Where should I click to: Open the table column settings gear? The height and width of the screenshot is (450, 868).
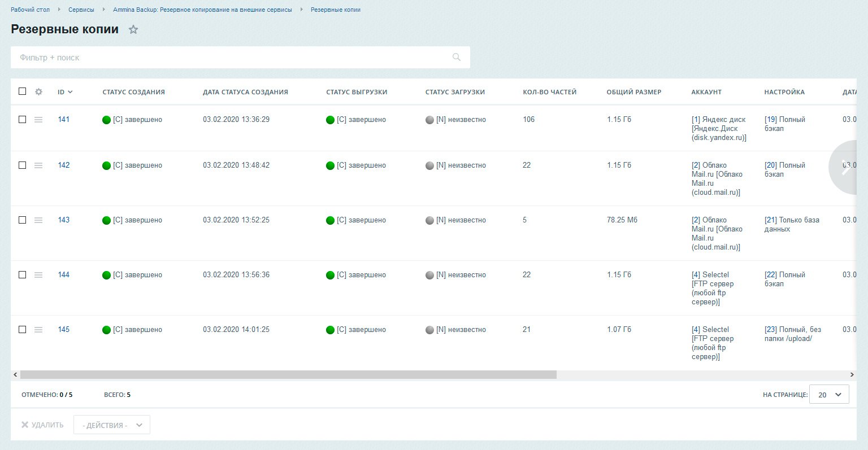click(38, 91)
